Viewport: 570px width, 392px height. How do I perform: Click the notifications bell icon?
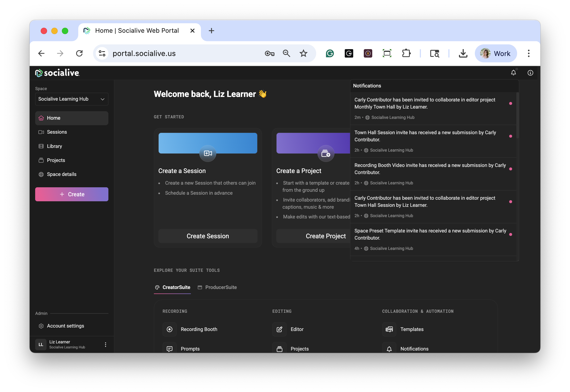click(x=513, y=73)
